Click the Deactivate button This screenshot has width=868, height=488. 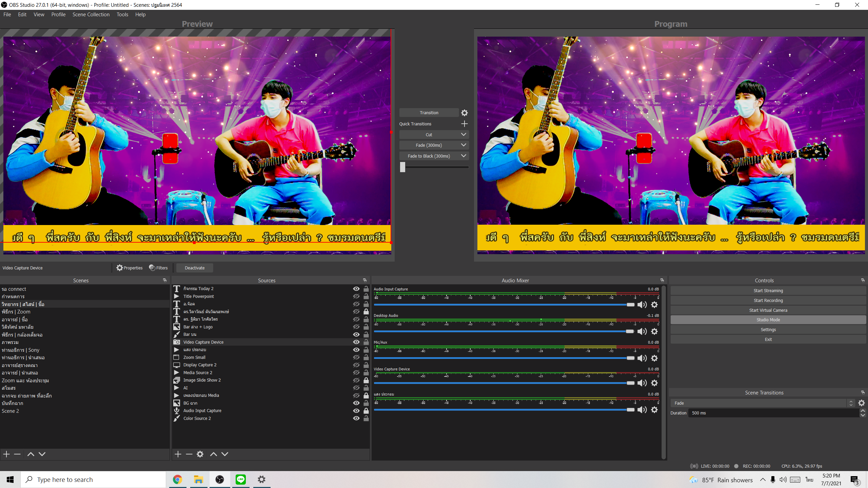pyautogui.click(x=195, y=268)
